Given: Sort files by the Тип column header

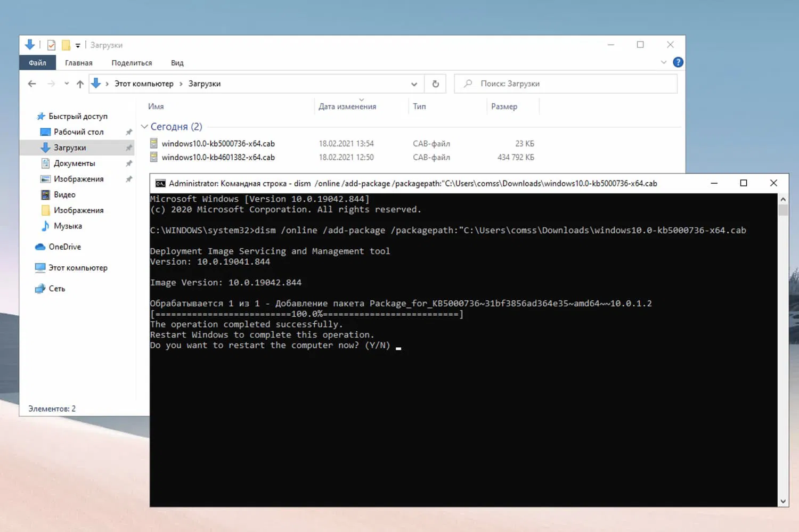Looking at the screenshot, I should pos(420,107).
